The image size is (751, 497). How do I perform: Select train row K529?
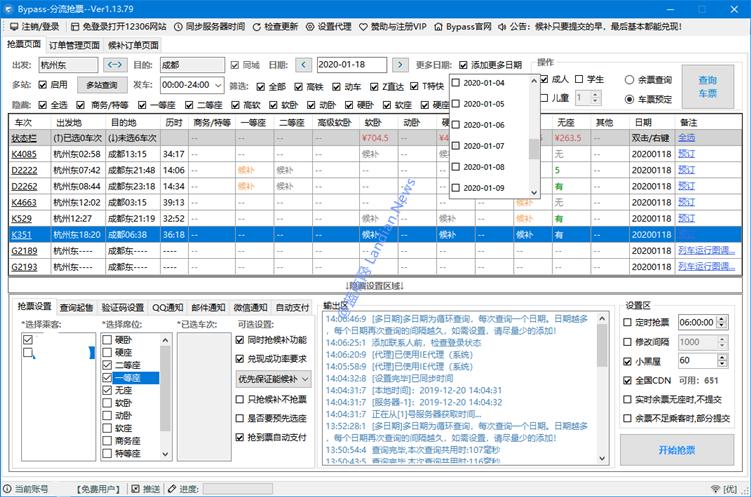tap(375, 218)
